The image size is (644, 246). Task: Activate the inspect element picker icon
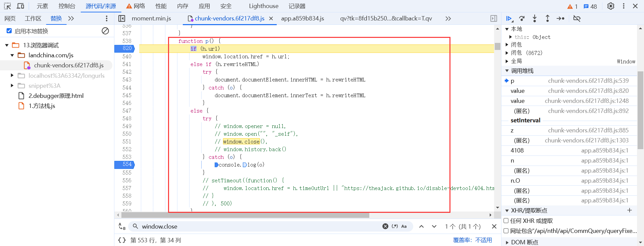click(x=7, y=6)
